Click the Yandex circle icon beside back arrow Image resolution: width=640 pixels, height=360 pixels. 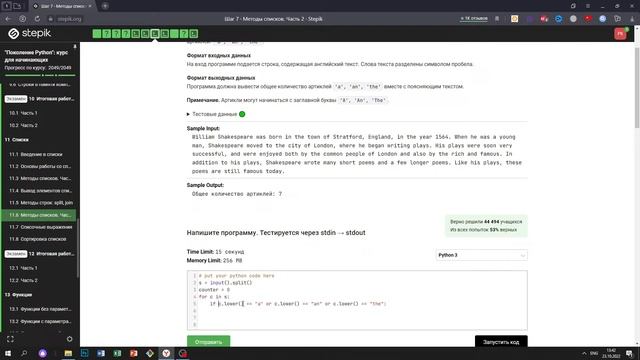click(x=22, y=19)
